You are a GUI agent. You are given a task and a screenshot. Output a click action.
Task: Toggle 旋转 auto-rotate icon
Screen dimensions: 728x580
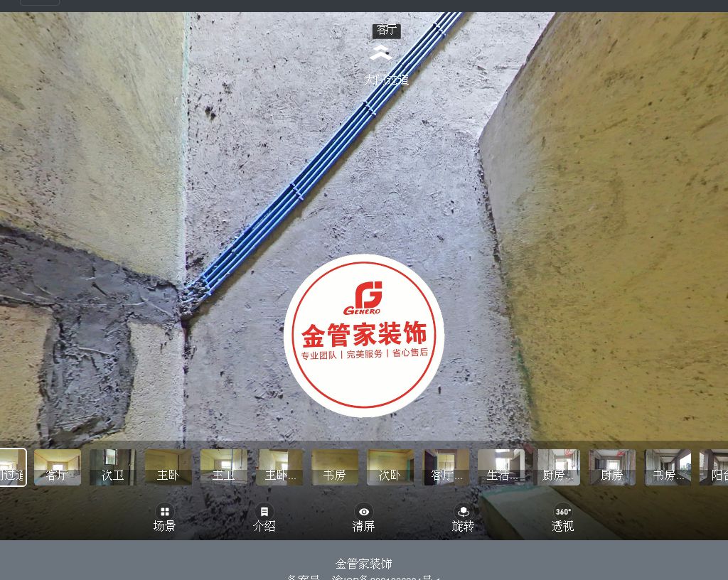(464, 512)
